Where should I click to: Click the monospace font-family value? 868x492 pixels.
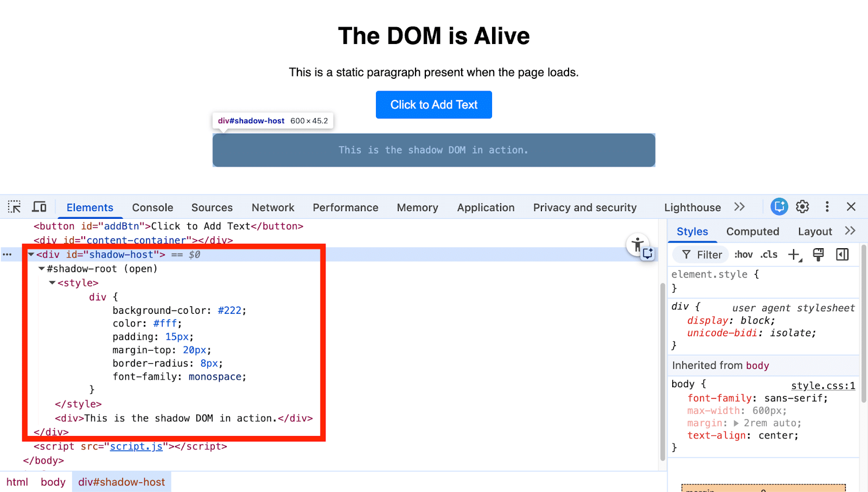(215, 377)
